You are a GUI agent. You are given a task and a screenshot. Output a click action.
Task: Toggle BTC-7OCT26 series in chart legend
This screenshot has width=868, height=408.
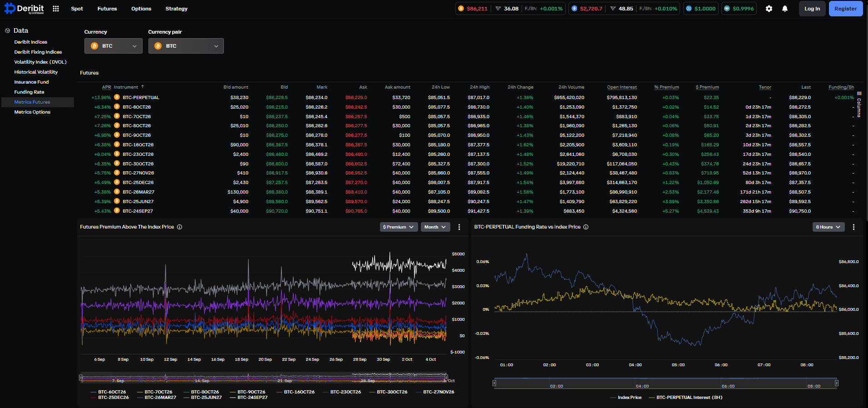[x=155, y=392]
